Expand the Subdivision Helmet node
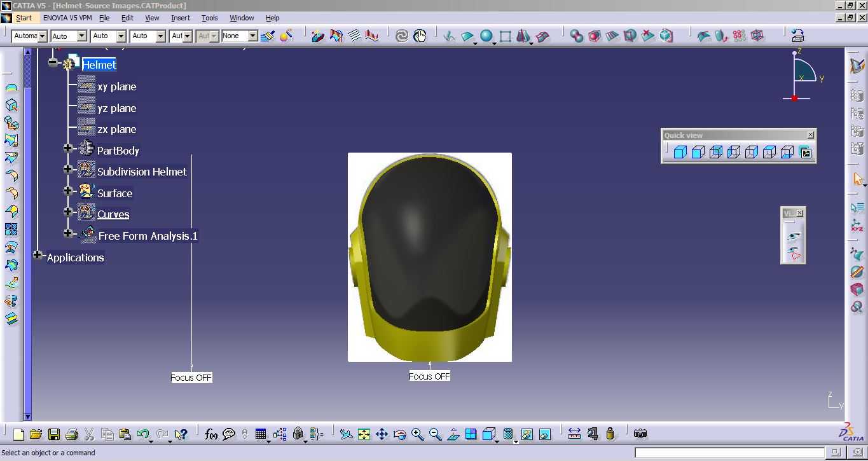The width and height of the screenshot is (868, 461). pyautogui.click(x=68, y=169)
